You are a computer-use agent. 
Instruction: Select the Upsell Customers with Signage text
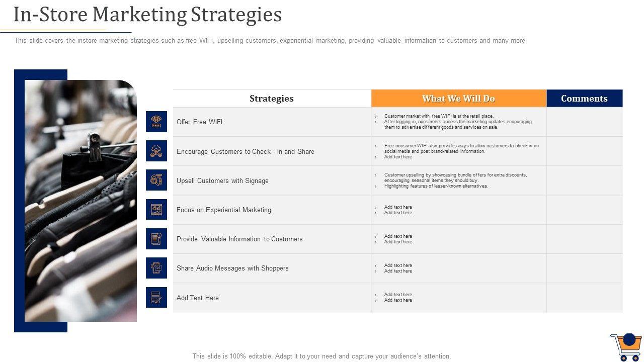click(222, 180)
